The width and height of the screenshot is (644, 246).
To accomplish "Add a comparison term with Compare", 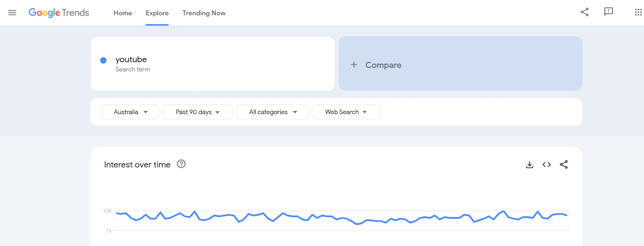I will 460,64.
